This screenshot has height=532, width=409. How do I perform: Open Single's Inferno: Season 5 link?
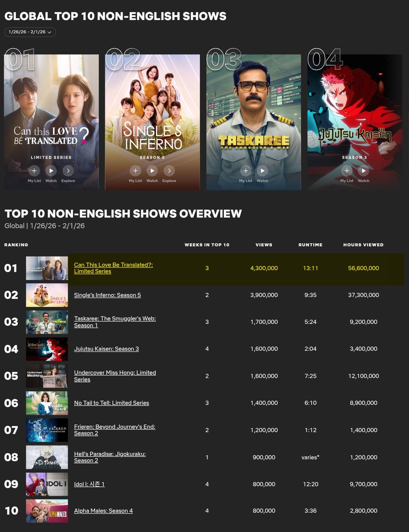point(107,295)
